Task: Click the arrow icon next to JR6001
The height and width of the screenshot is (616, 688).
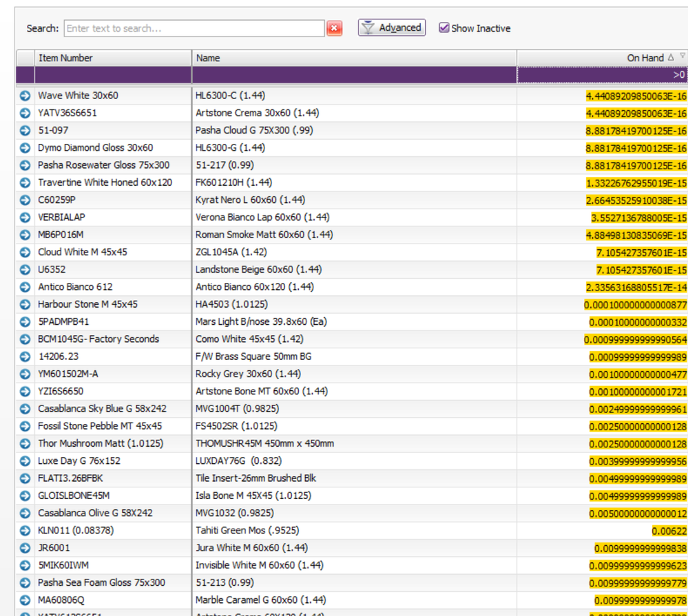Action: click(x=25, y=548)
